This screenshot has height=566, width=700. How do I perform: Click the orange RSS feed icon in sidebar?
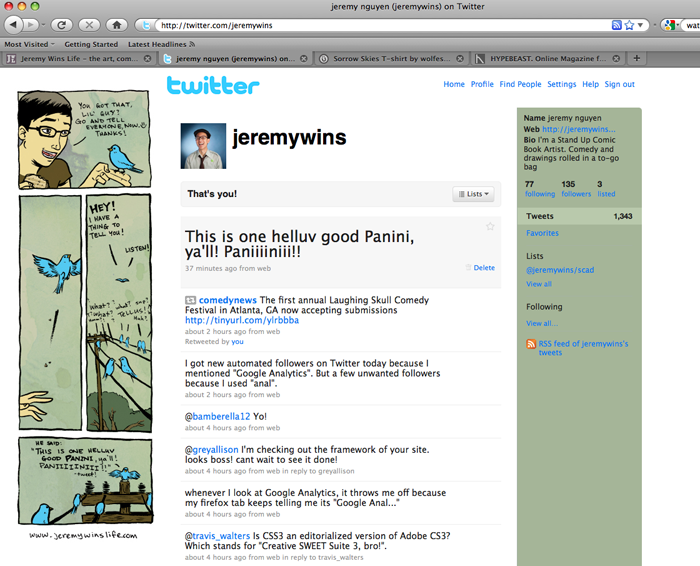coord(531,344)
